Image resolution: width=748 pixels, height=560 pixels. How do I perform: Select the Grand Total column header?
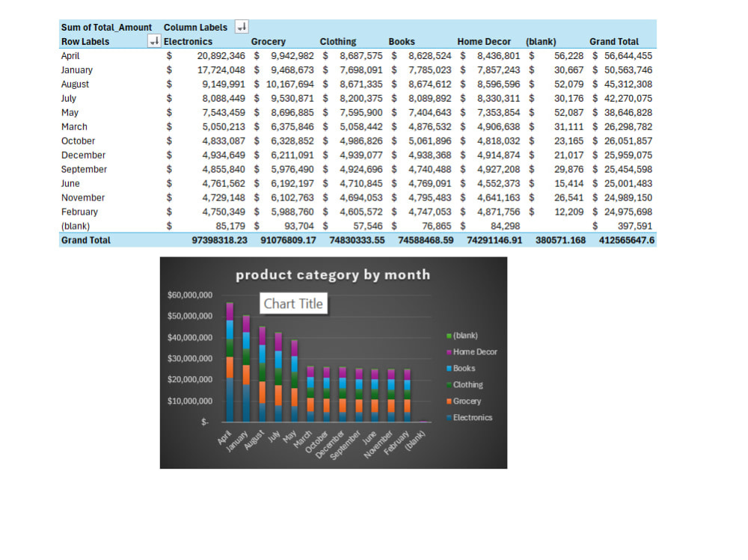(x=614, y=42)
